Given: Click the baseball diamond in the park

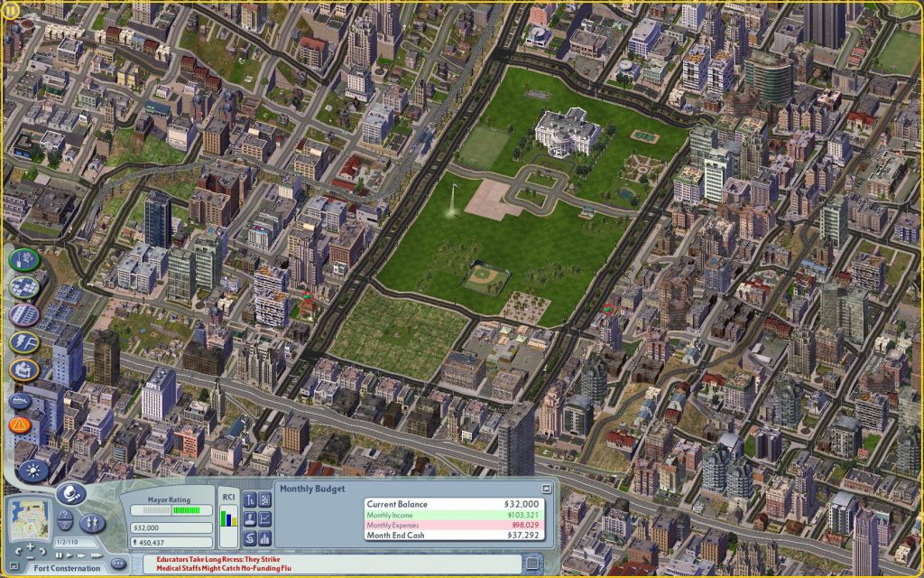Looking at the screenshot, I should (x=486, y=278).
